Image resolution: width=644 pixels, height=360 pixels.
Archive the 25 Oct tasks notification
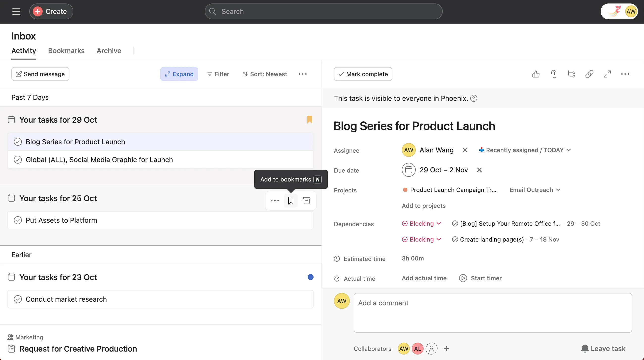point(306,201)
